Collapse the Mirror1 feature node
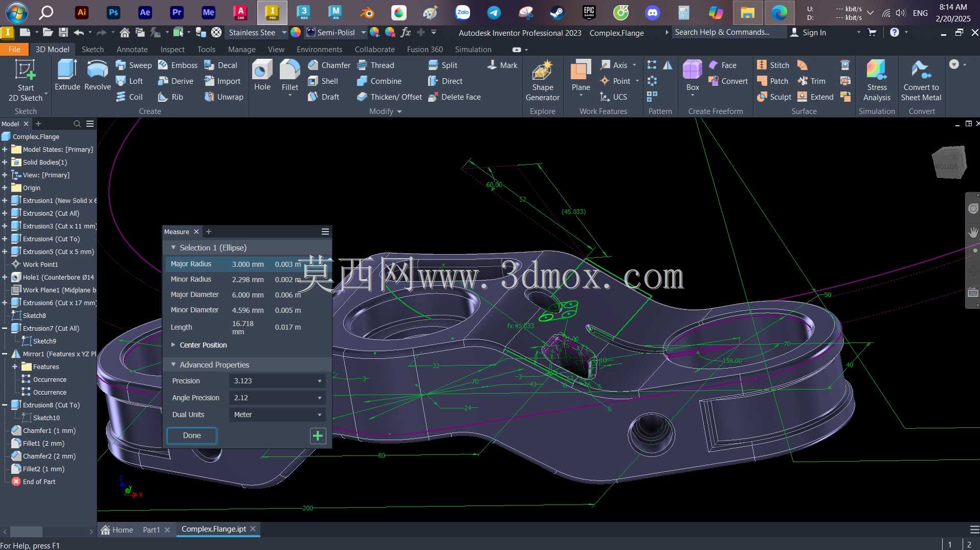The height and width of the screenshot is (550, 980). (x=5, y=354)
